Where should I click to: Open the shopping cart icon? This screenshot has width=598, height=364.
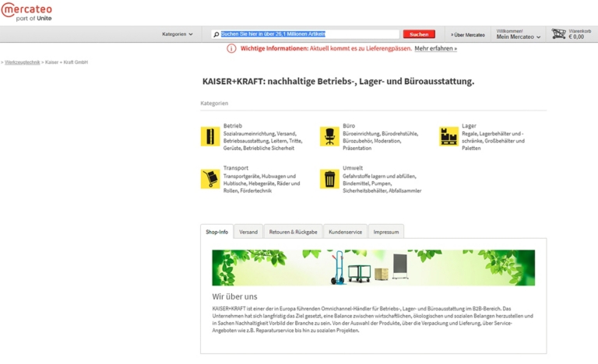pyautogui.click(x=559, y=34)
